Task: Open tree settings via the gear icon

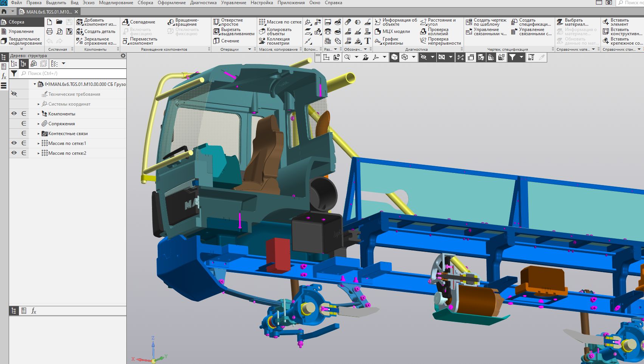Action: [x=123, y=56]
